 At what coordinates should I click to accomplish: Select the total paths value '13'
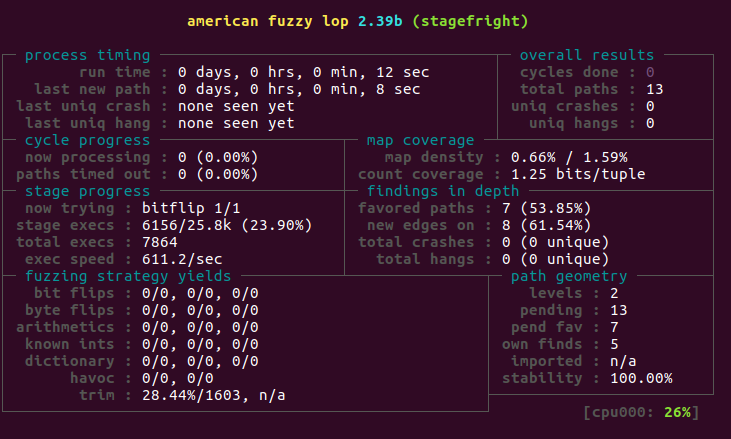tap(655, 89)
